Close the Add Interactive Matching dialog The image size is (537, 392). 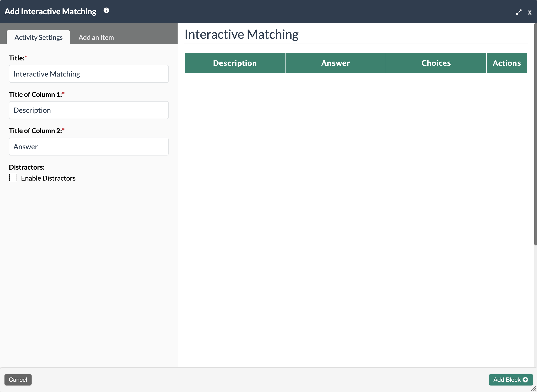[529, 13]
